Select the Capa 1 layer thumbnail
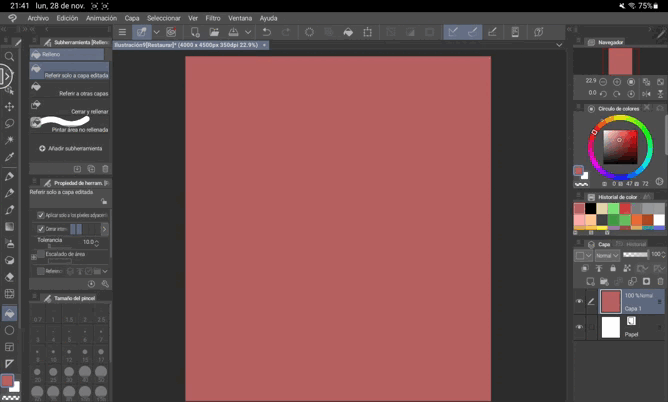This screenshot has width=668, height=402. point(610,301)
